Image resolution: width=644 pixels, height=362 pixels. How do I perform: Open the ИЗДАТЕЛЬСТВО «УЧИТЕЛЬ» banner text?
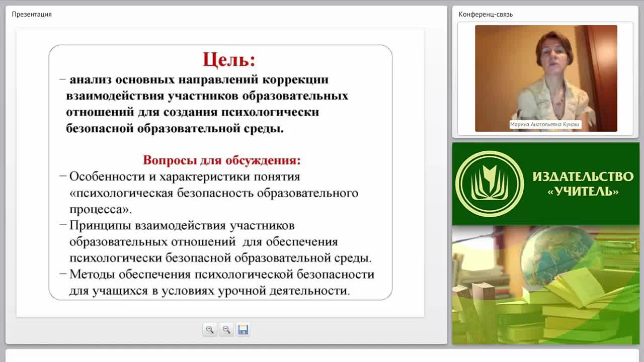583,184
